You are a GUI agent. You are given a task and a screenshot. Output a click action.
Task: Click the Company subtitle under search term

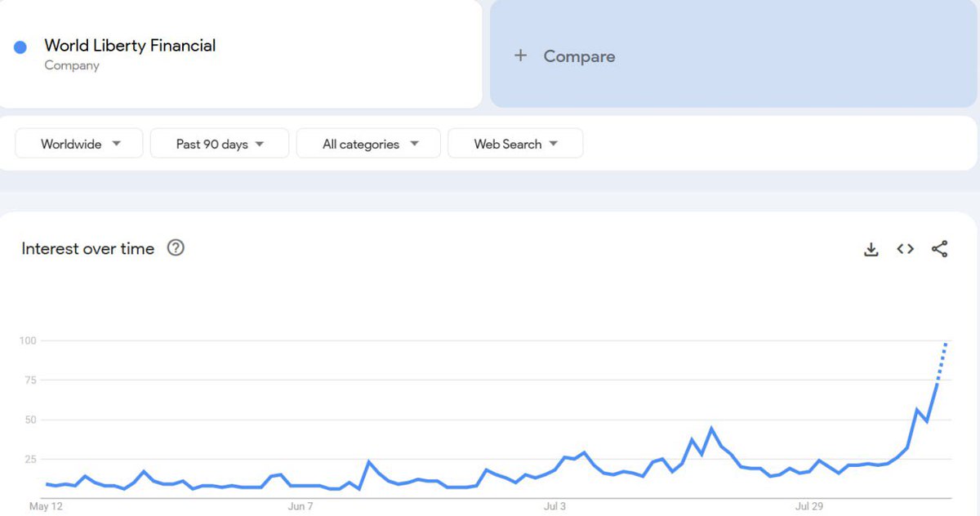[x=72, y=65]
